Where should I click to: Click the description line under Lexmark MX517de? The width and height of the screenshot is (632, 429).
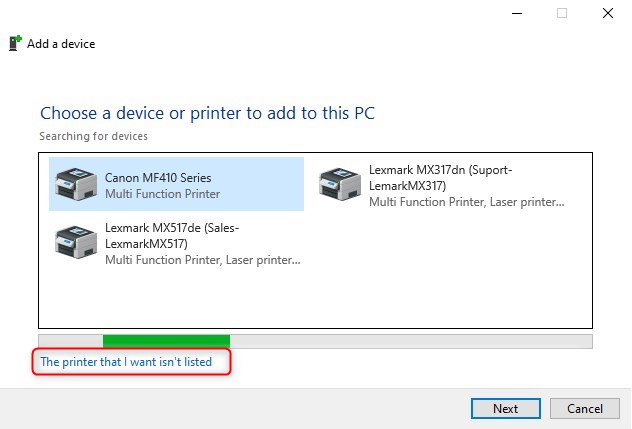pos(203,260)
